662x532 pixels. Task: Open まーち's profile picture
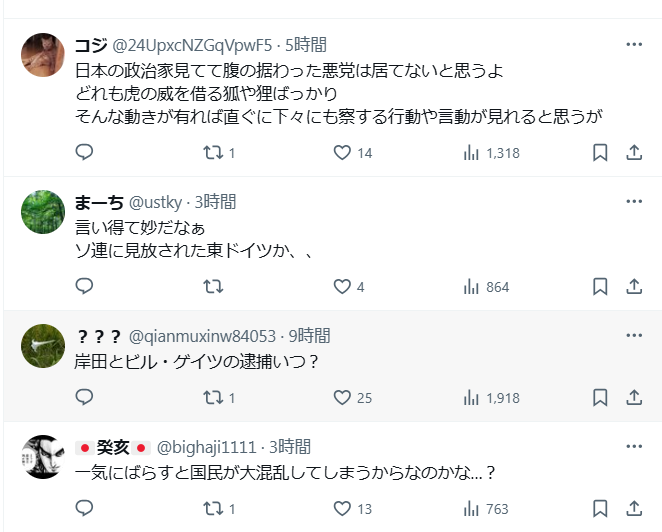[43, 209]
